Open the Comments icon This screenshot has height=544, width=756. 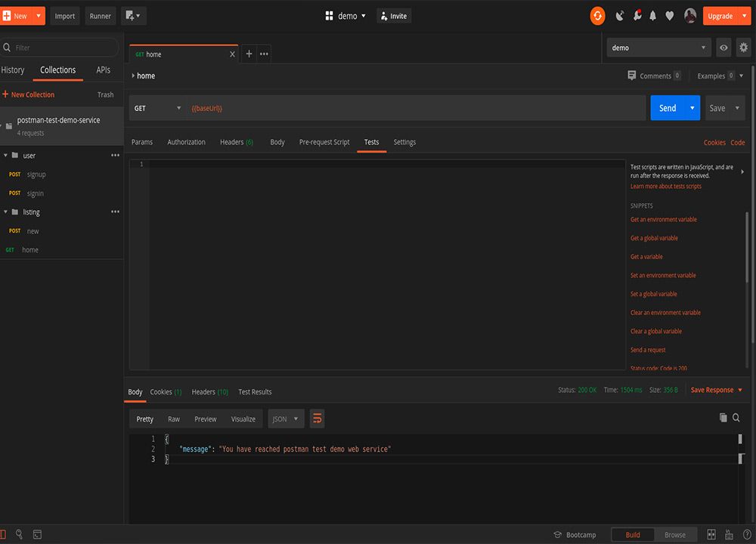coord(631,76)
